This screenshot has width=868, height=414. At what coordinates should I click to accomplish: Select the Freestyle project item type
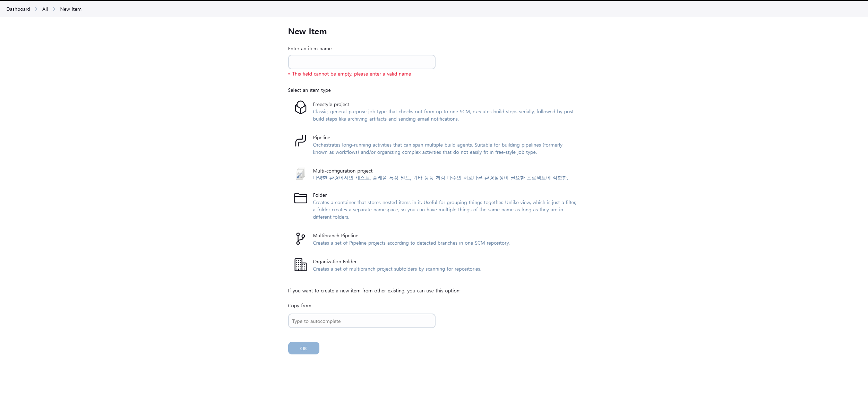331,104
